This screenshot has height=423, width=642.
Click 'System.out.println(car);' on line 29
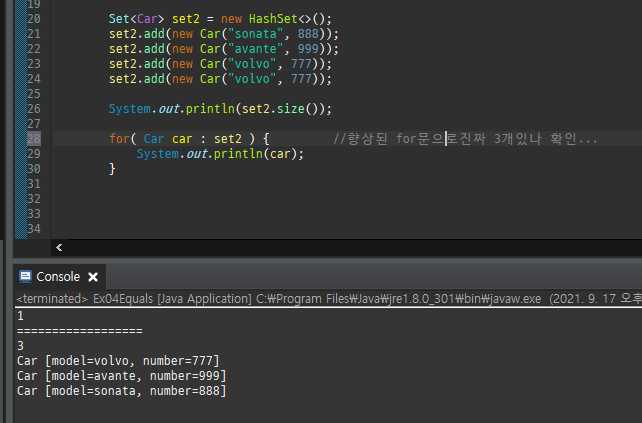tap(220, 154)
